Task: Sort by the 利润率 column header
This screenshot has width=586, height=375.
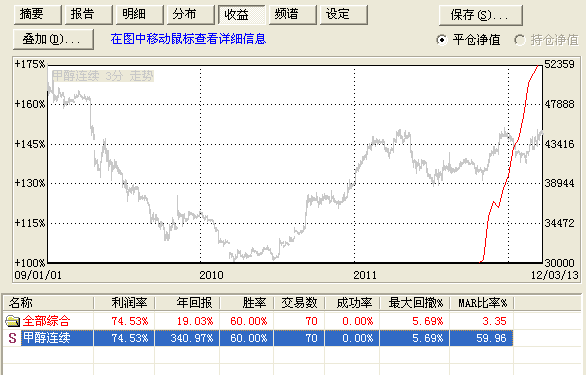Action: pos(124,302)
